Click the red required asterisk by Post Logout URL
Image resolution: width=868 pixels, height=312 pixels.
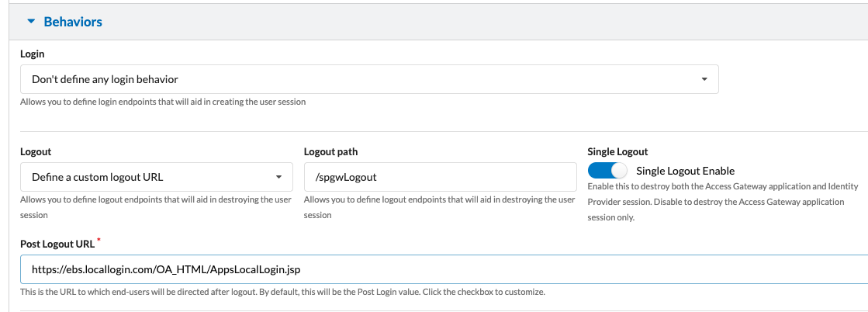[99, 242]
